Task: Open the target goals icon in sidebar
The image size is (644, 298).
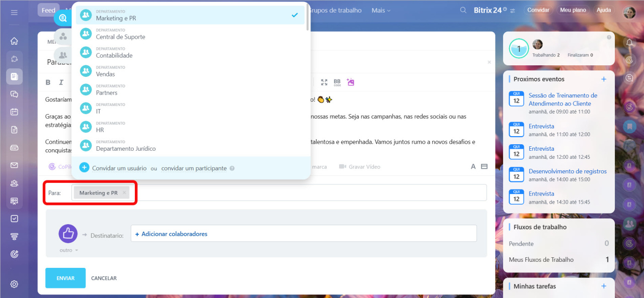Action: click(14, 254)
